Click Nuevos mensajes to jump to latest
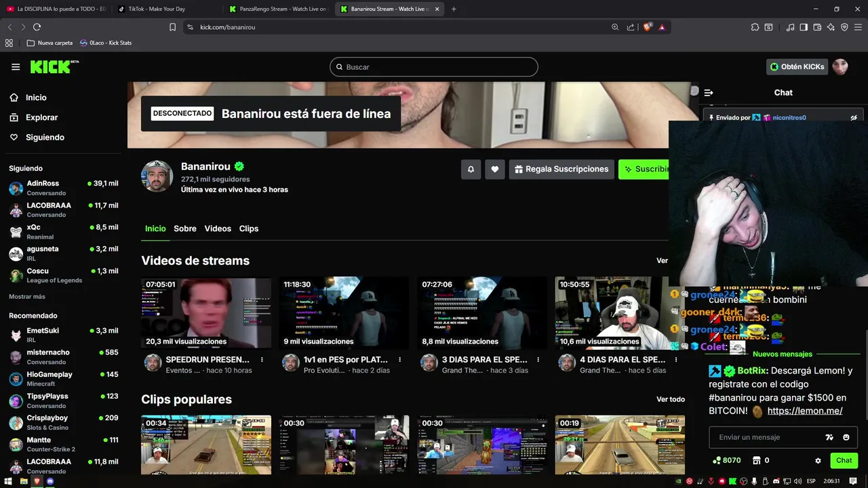 pyautogui.click(x=782, y=354)
